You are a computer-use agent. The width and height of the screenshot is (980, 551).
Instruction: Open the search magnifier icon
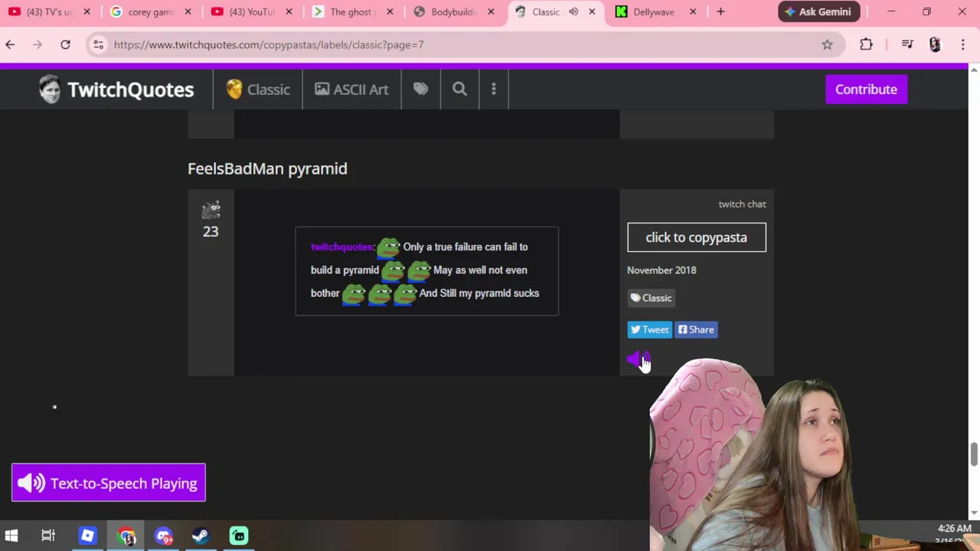coord(459,90)
